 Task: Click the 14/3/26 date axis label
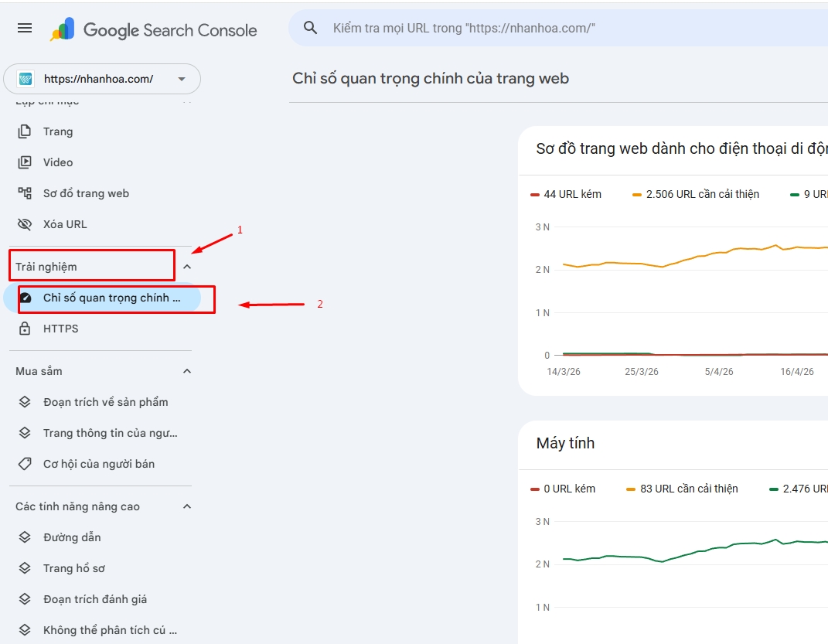coord(564,372)
